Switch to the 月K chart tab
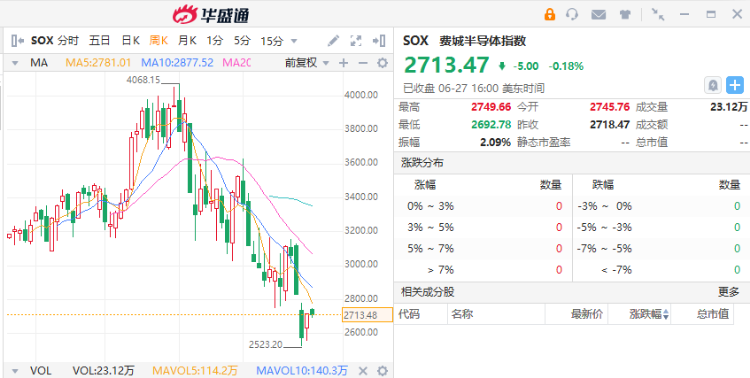 187,41
